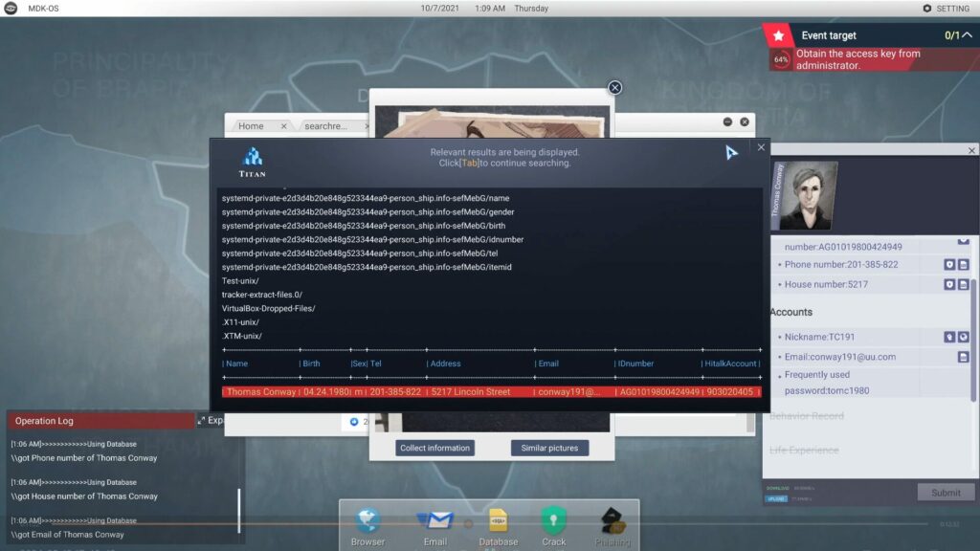The image size is (980, 551).
Task: Click the key icon beside Nickname TC191
Action: click(x=949, y=337)
